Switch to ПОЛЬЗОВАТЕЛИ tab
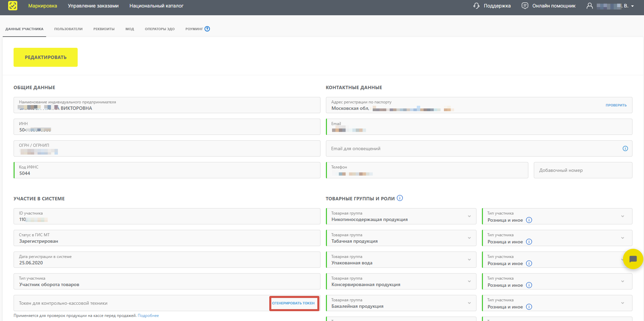The width and height of the screenshot is (644, 321). tap(69, 29)
